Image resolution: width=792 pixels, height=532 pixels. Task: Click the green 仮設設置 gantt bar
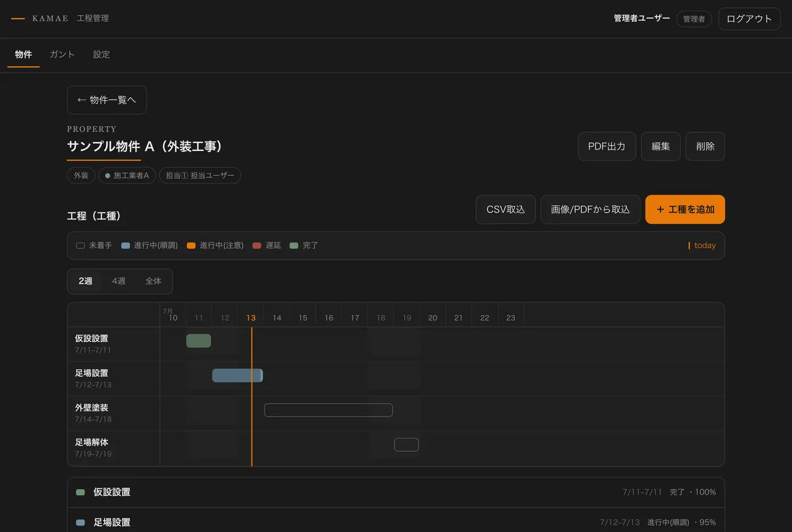[x=199, y=340]
